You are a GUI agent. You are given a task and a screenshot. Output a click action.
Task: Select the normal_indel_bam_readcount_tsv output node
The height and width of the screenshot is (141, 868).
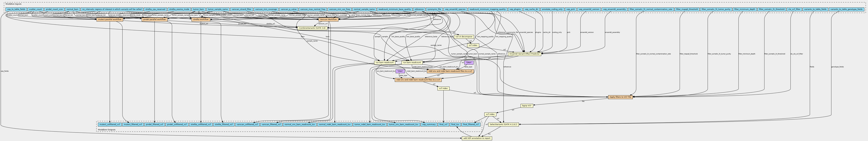point(335,124)
